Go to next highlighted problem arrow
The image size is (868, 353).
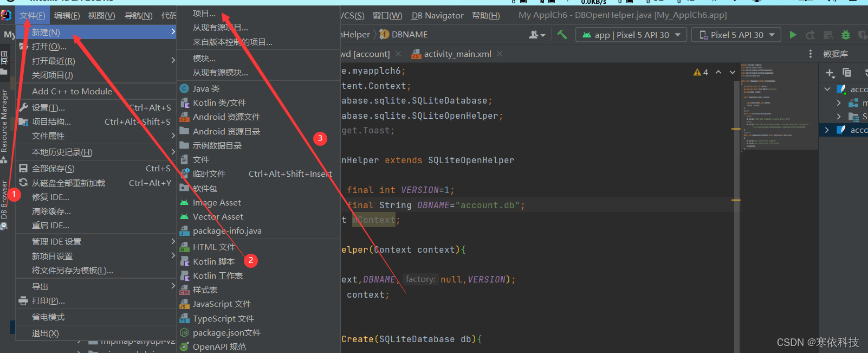click(x=733, y=72)
